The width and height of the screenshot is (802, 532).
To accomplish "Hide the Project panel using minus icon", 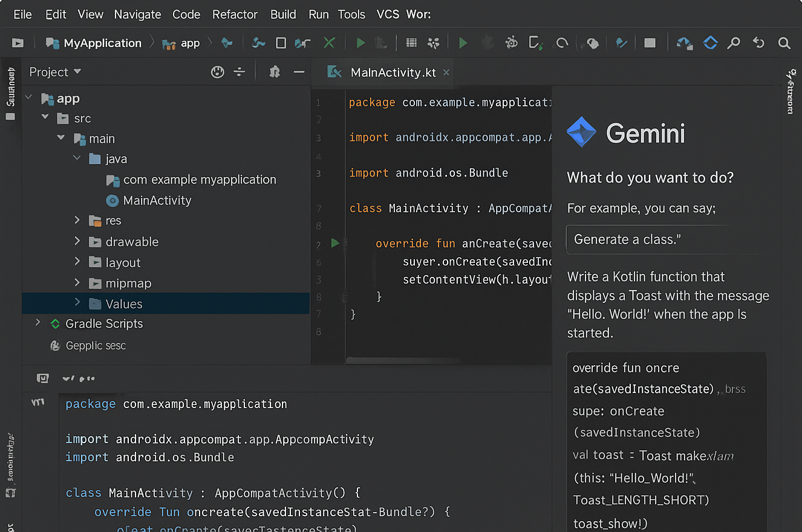I will 299,72.
